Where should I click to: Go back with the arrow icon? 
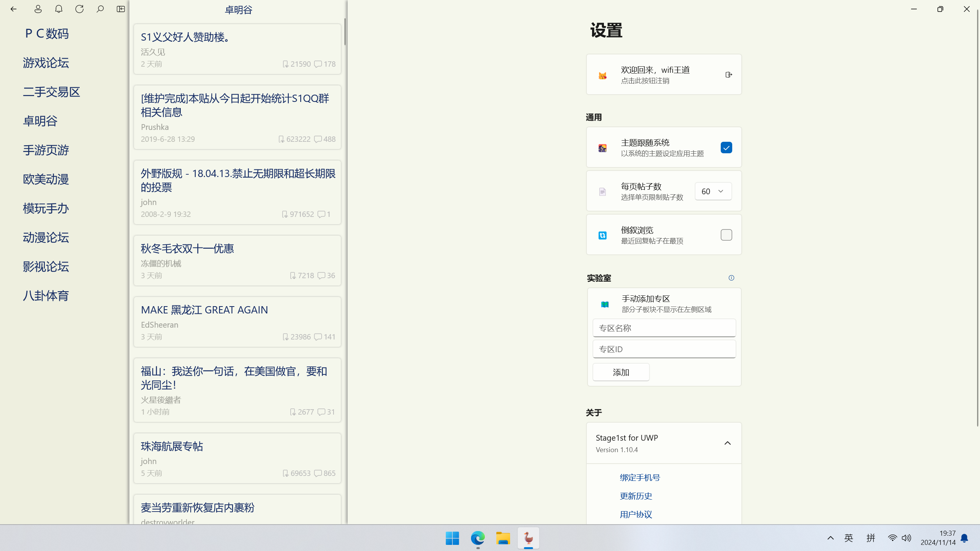(x=13, y=9)
